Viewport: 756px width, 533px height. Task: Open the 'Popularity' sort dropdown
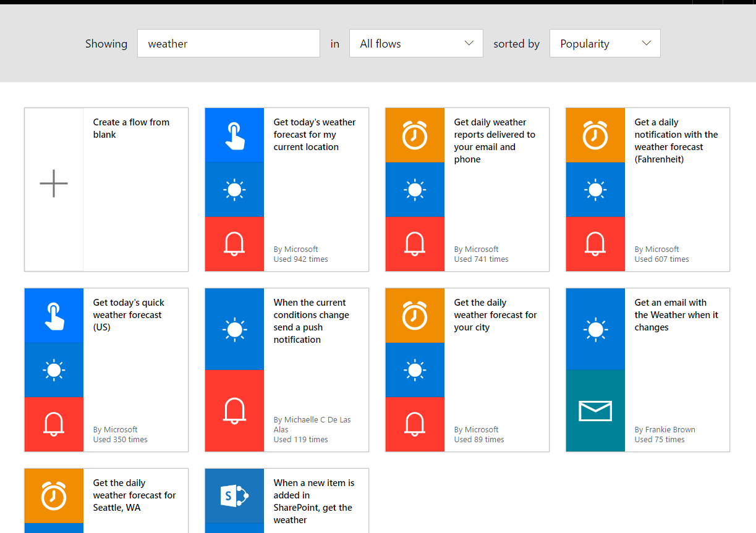(x=605, y=43)
